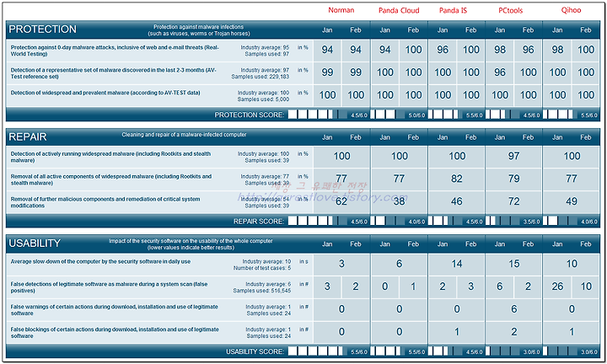The width and height of the screenshot is (607, 364).
Task: Click PCtools' false blockings value 2
Action: point(513,332)
